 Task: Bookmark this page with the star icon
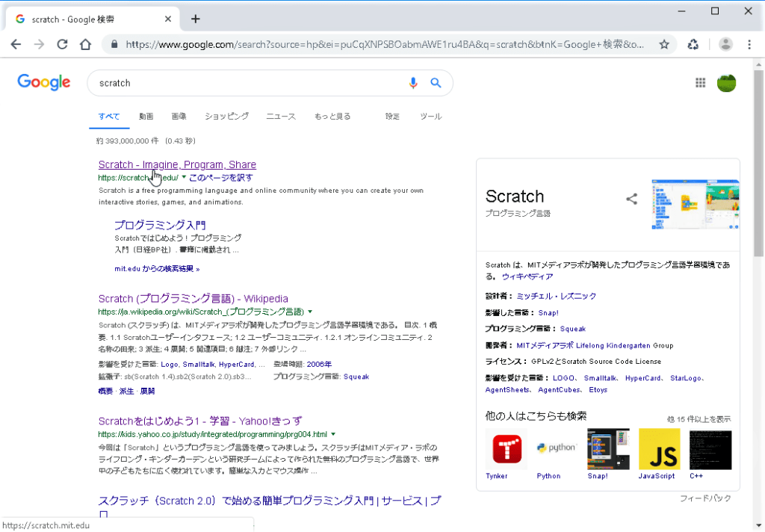click(x=664, y=44)
